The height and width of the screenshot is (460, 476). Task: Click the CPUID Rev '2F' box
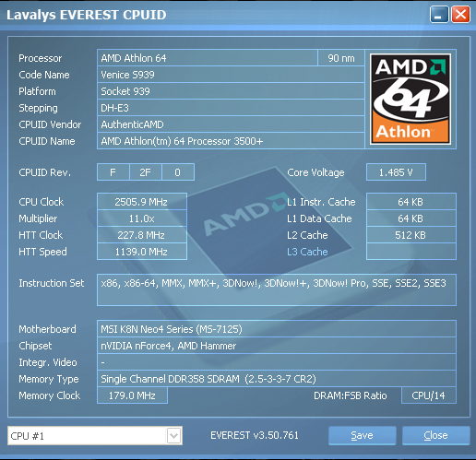[146, 172]
